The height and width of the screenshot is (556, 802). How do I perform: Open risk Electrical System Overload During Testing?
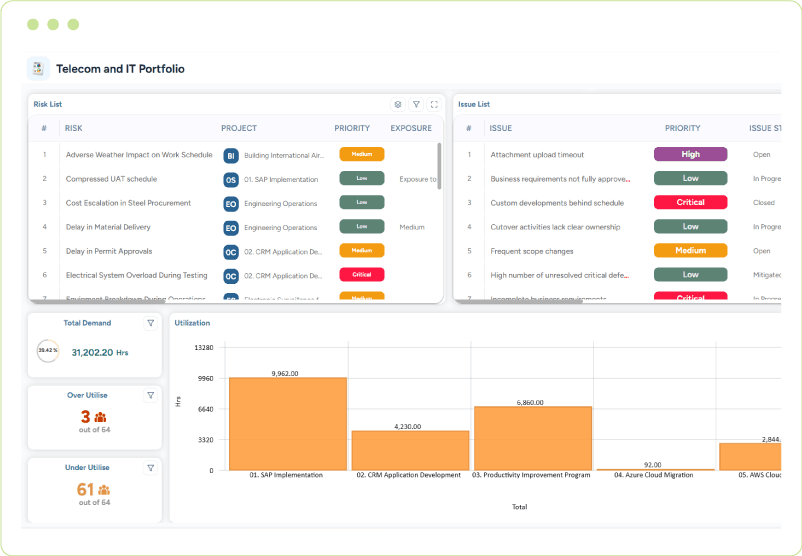pyautogui.click(x=137, y=275)
